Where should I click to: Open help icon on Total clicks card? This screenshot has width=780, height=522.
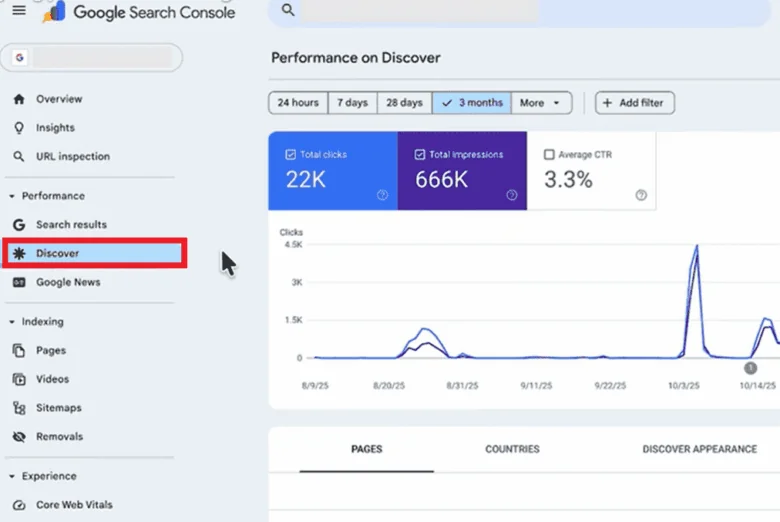coord(382,195)
